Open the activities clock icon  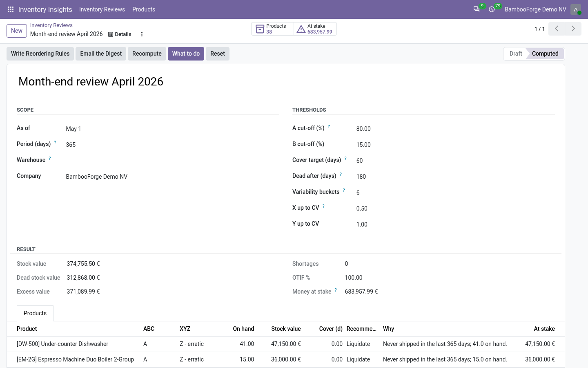tap(492, 9)
